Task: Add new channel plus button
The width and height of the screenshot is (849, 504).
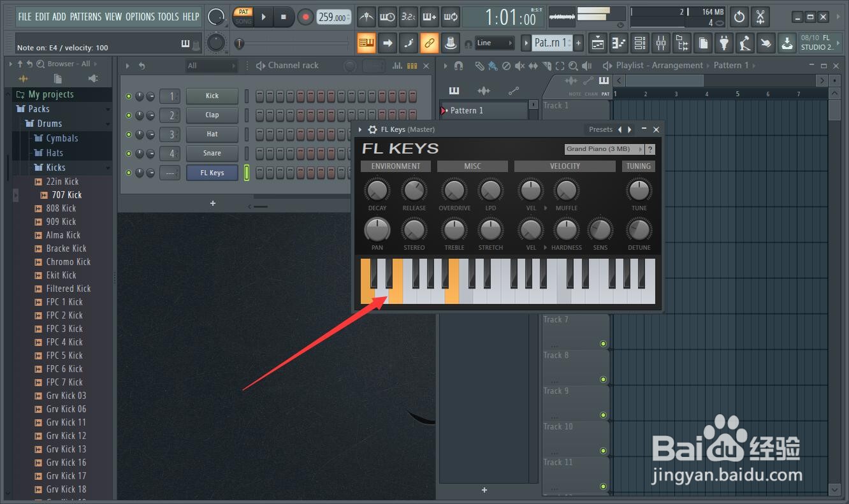Action: pyautogui.click(x=213, y=203)
